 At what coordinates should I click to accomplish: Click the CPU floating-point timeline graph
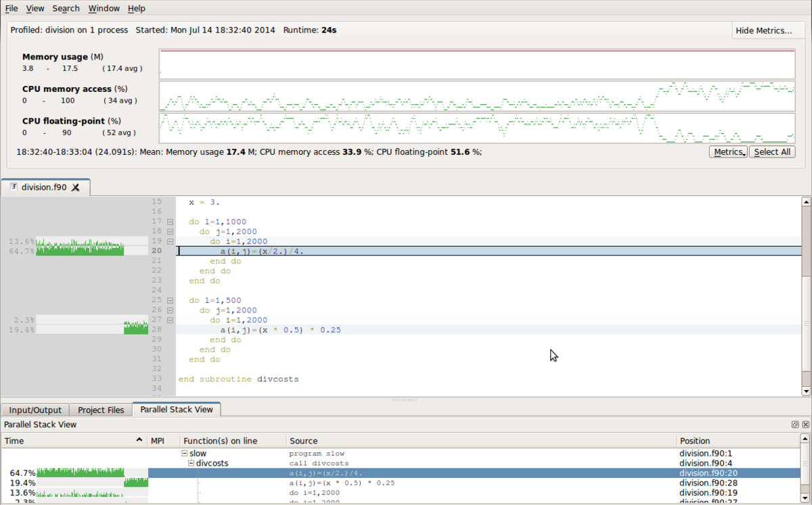pyautogui.click(x=476, y=128)
